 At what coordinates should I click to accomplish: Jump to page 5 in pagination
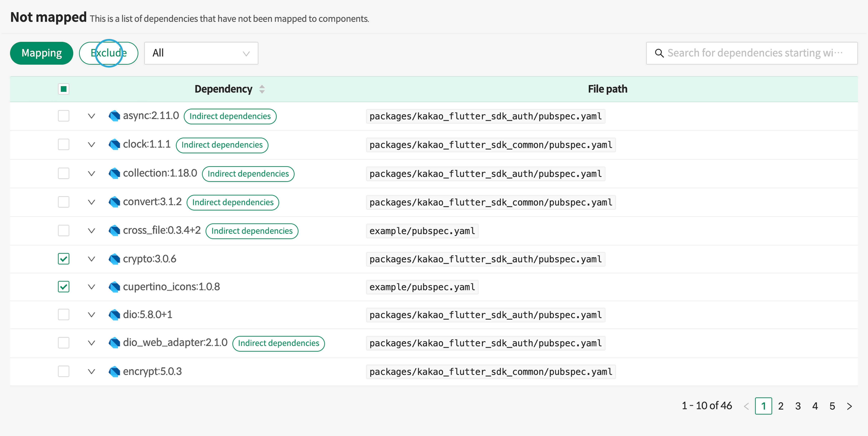(x=832, y=406)
